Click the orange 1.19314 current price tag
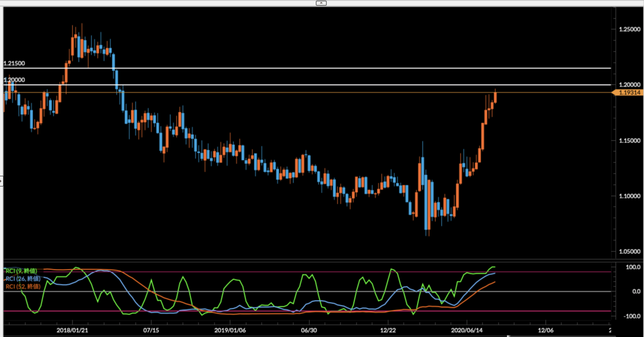Screen dimensions: 644x337 (x=628, y=93)
